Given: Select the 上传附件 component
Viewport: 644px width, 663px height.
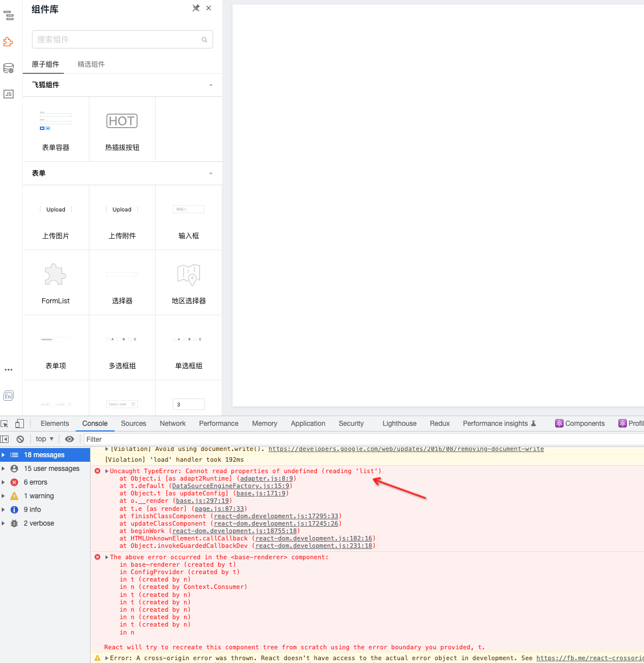Looking at the screenshot, I should (122, 218).
